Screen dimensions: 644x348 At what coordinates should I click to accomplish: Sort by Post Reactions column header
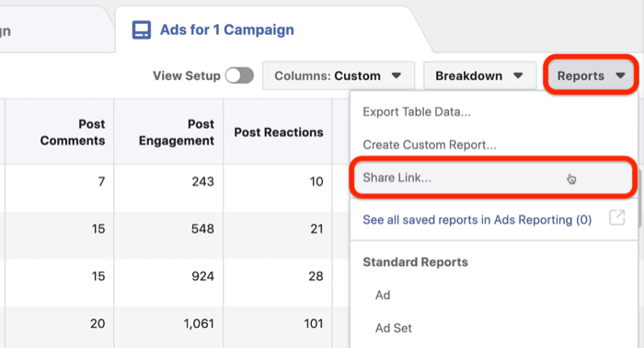pos(279,133)
